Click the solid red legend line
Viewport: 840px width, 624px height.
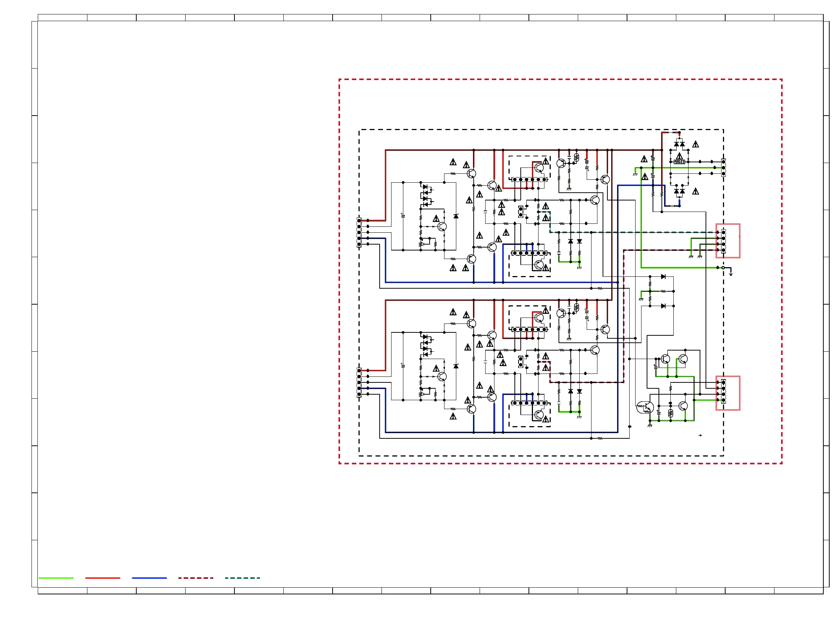pos(103,578)
